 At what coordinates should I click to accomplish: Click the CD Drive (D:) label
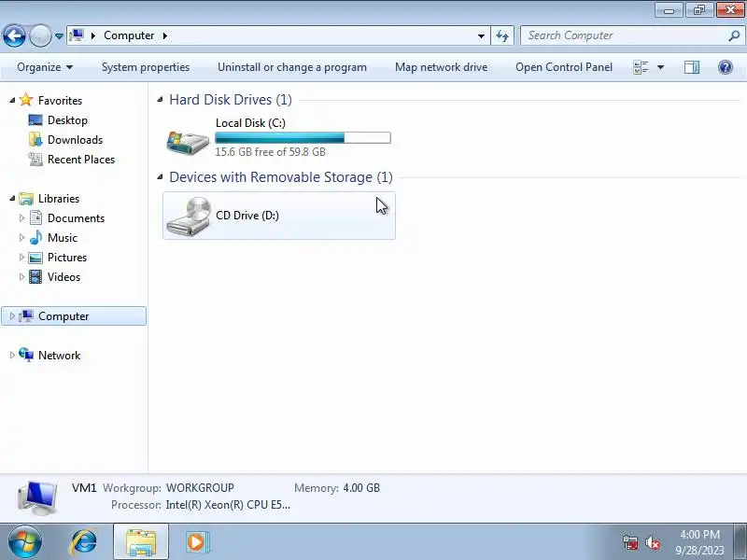pos(247,216)
